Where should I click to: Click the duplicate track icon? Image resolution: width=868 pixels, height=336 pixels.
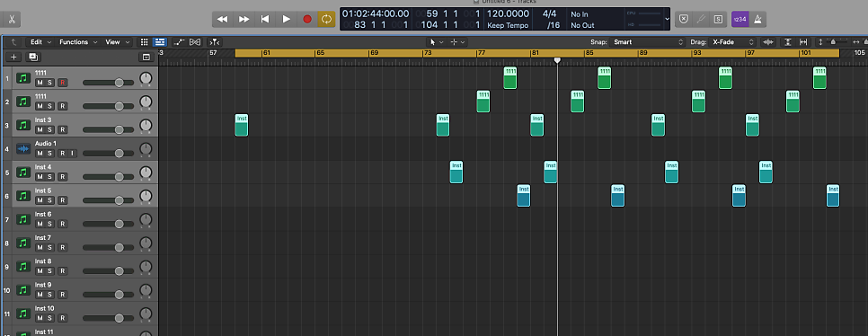point(33,57)
